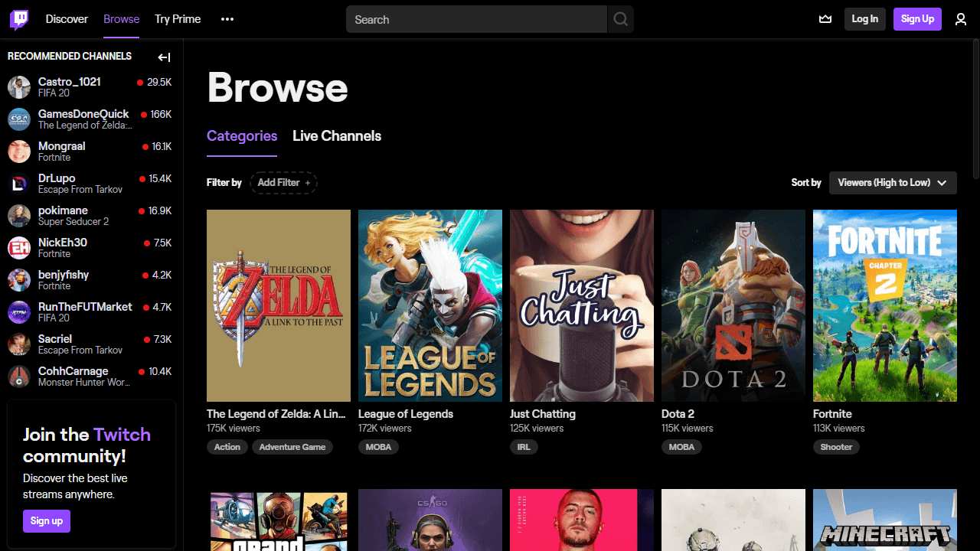Open Castro_1021 channel avatar
980x551 pixels.
(x=19, y=87)
